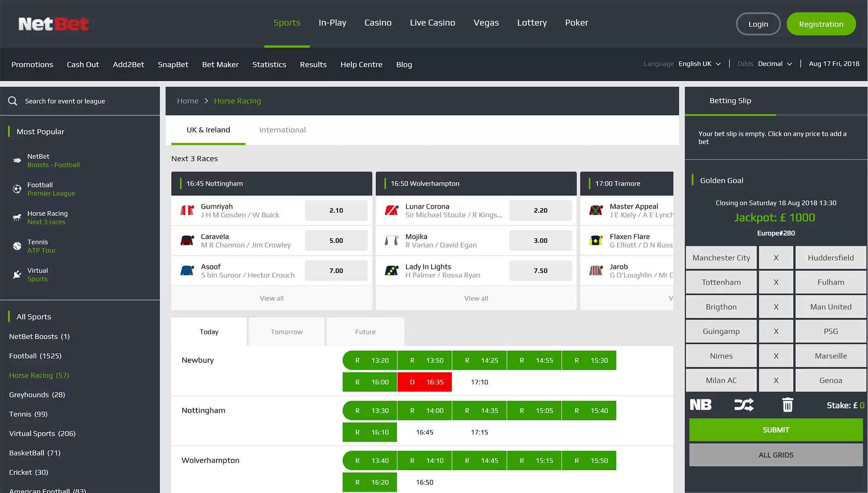Pick Manchester City to win
Image resolution: width=868 pixels, height=493 pixels.
721,258
